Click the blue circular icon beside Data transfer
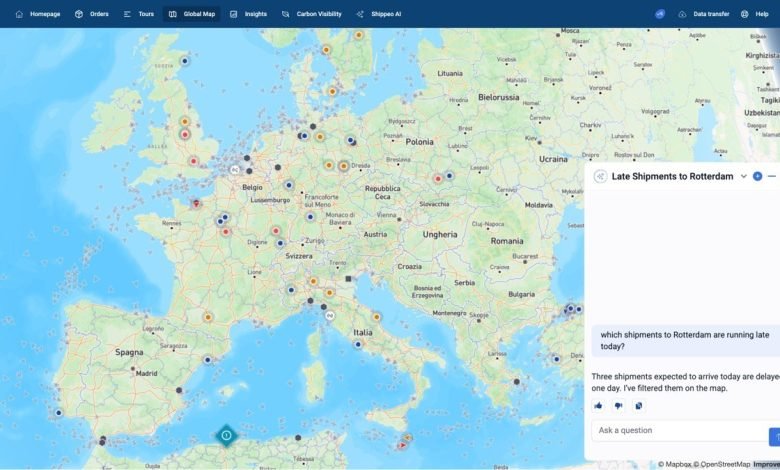 point(660,14)
